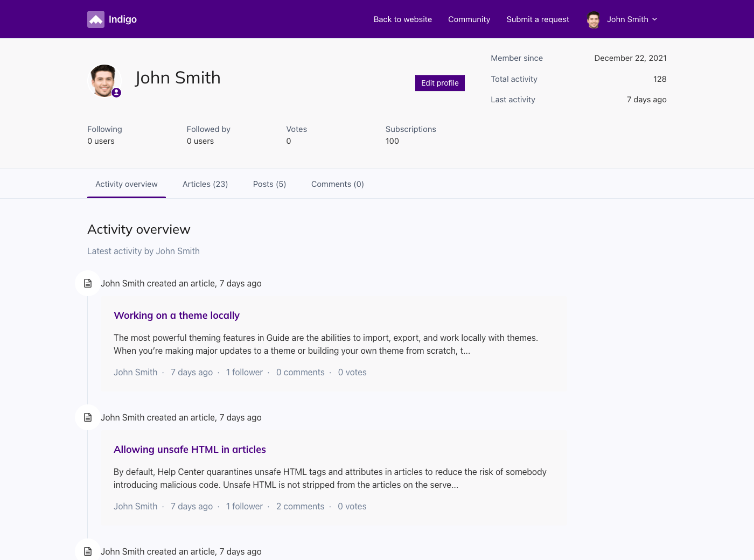
Task: Open the article 'Allowing unsafe HTML in articles'
Action: click(x=190, y=450)
